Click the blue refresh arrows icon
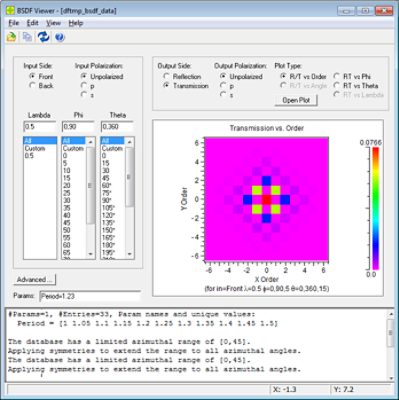Screen dimensions: 399x400 [x=43, y=37]
